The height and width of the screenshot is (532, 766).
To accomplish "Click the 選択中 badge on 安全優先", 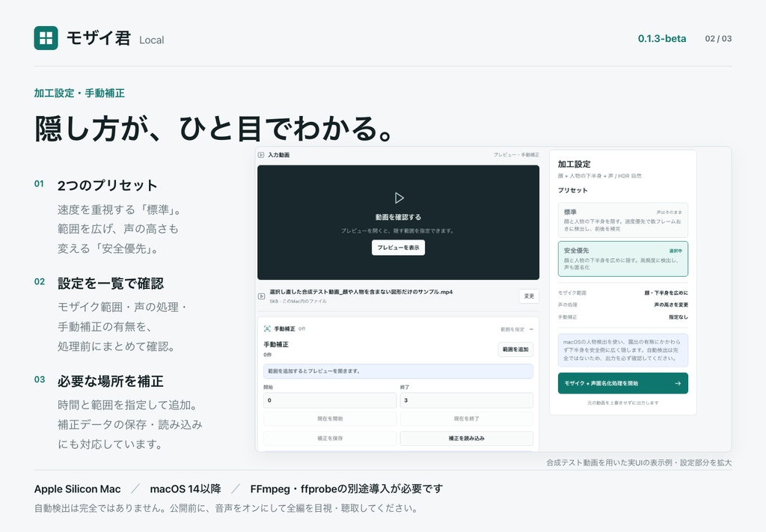I will tap(675, 251).
